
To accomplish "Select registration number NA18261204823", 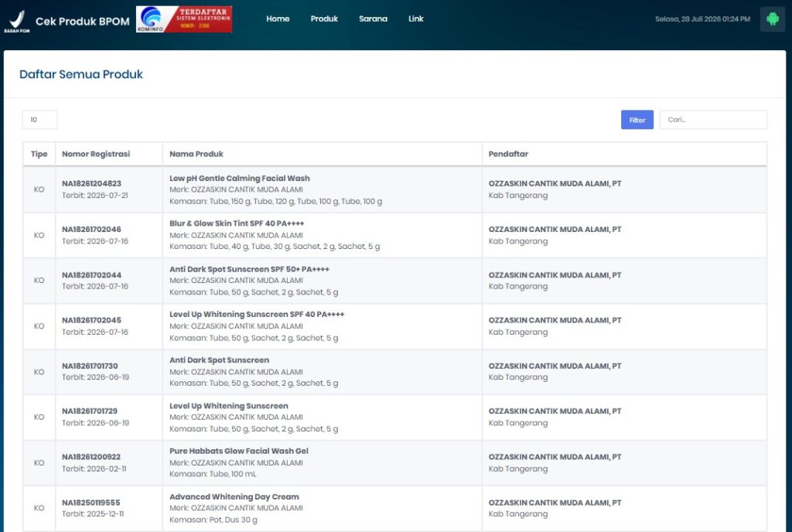I will pos(91,184).
